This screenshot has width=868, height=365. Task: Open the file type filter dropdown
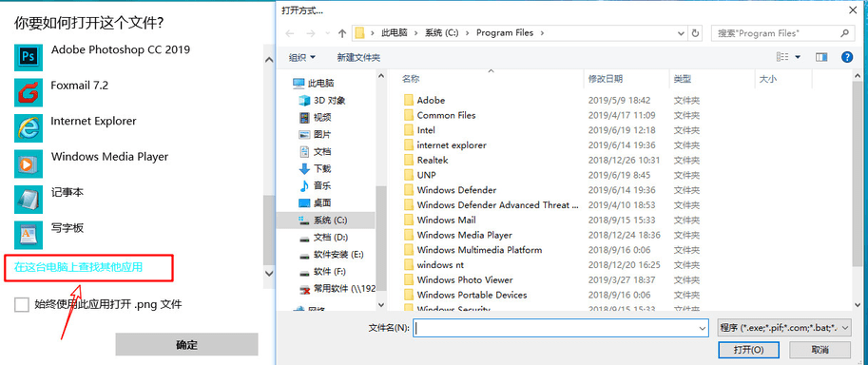tap(783, 328)
